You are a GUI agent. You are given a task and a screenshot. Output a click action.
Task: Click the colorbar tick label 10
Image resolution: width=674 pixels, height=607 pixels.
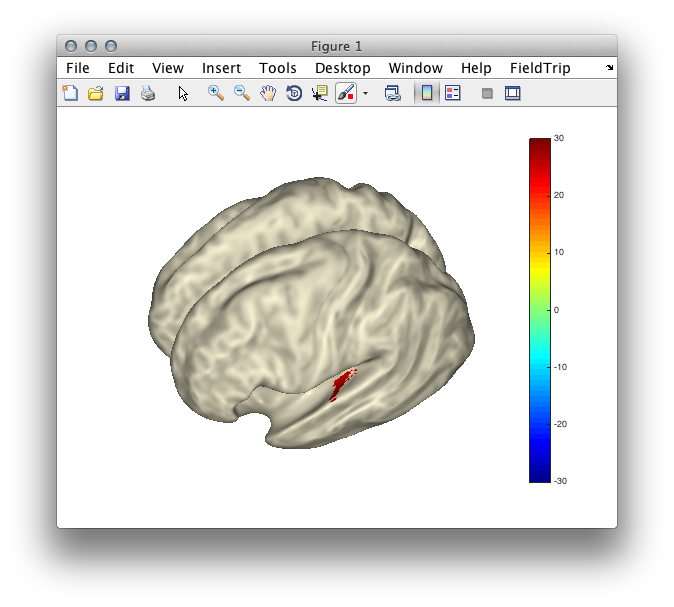(559, 252)
